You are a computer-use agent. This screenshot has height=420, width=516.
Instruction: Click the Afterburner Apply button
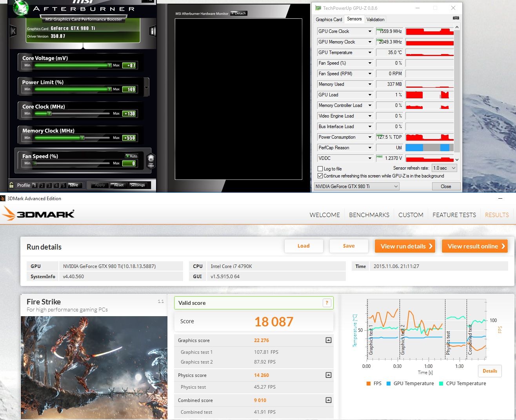pos(100,185)
